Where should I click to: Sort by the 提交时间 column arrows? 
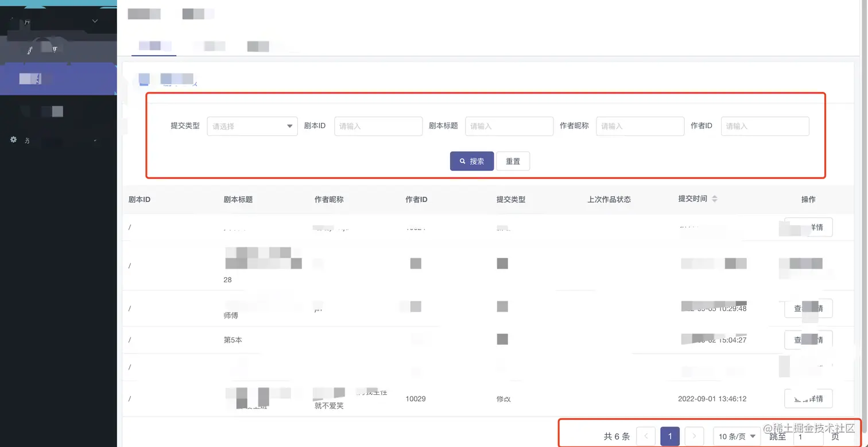pos(715,199)
